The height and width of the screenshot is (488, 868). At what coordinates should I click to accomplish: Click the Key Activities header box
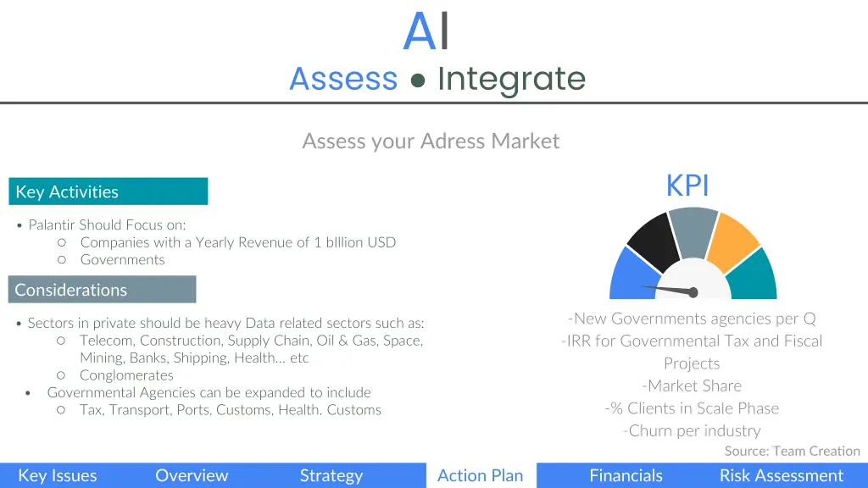click(x=108, y=191)
